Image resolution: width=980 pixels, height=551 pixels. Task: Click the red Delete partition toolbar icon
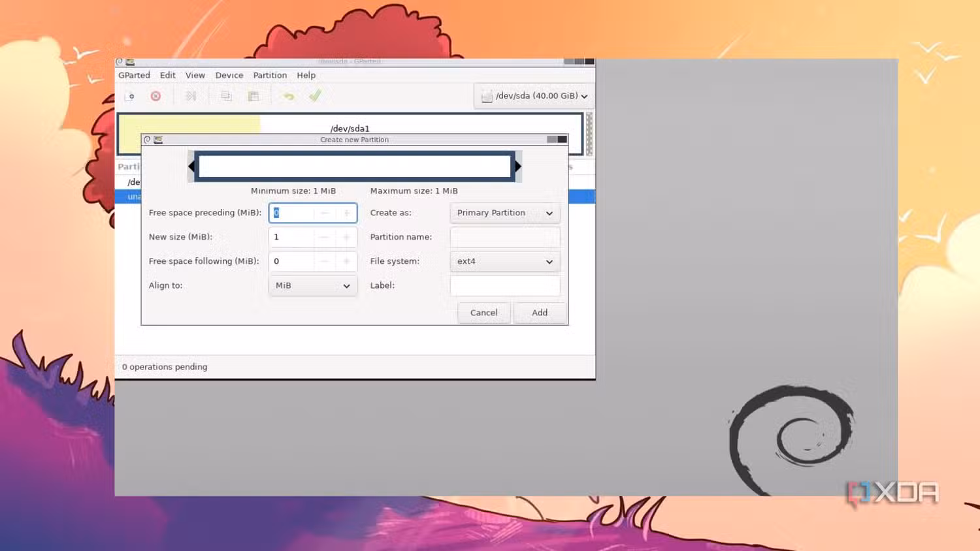[x=155, y=96]
